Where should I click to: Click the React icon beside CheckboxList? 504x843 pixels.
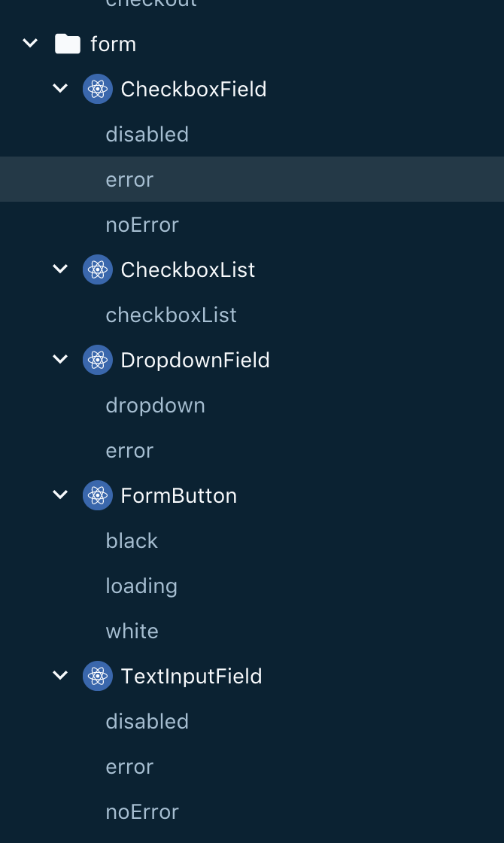point(98,269)
